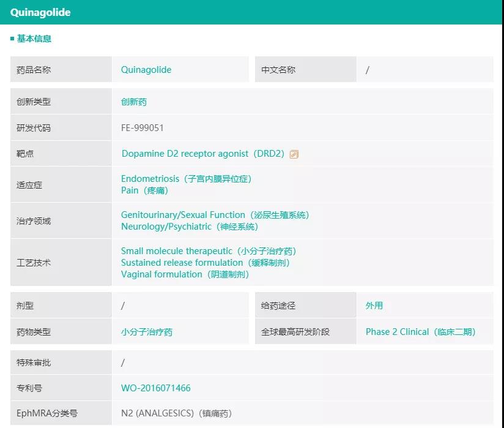Open Sustained release formulation link
The height and width of the screenshot is (428, 504).
point(206,263)
